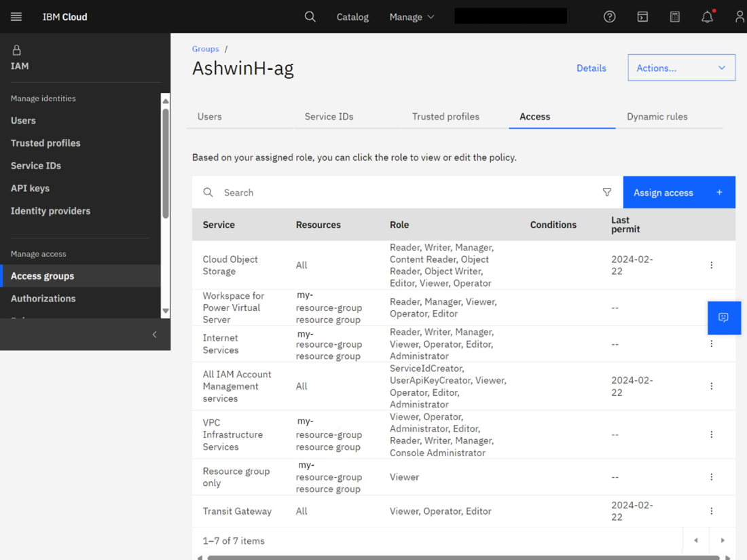Open the global search in the top bar

coord(310,16)
